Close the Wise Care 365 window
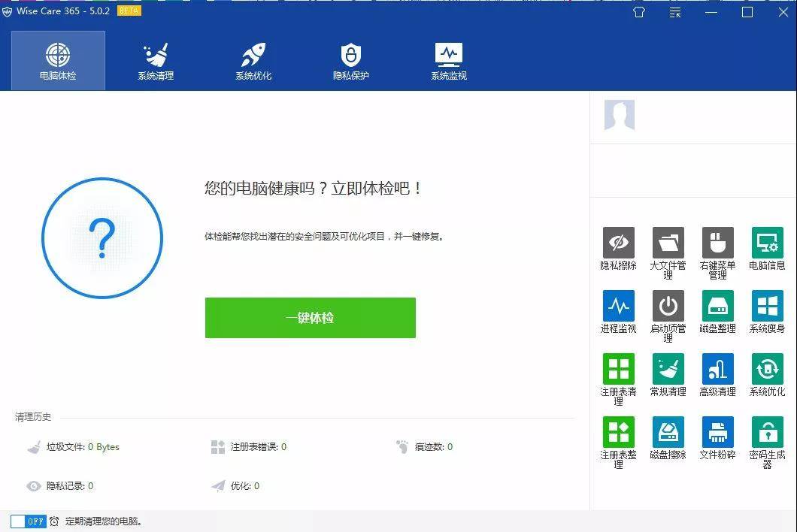Viewport: 797px width, 532px height. (783, 12)
